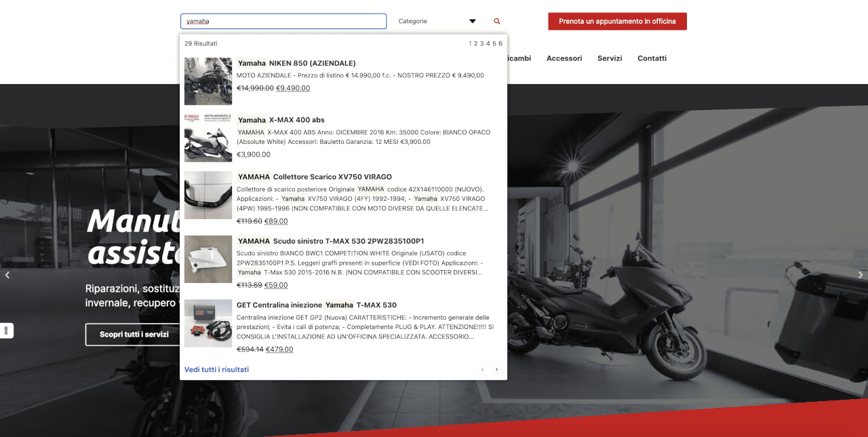Go to results page 3
Screen dimensions: 868x437
pyautogui.click(x=482, y=43)
